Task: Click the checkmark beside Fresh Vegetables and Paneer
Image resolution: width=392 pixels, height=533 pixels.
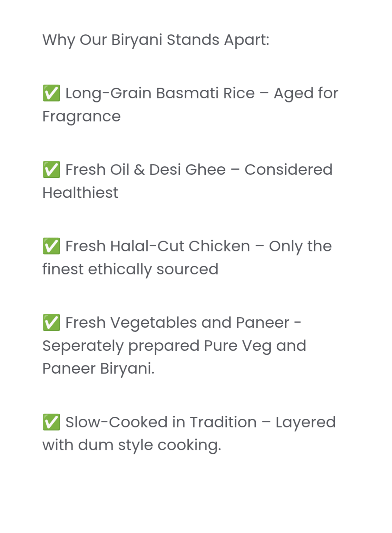Action: tap(51, 323)
